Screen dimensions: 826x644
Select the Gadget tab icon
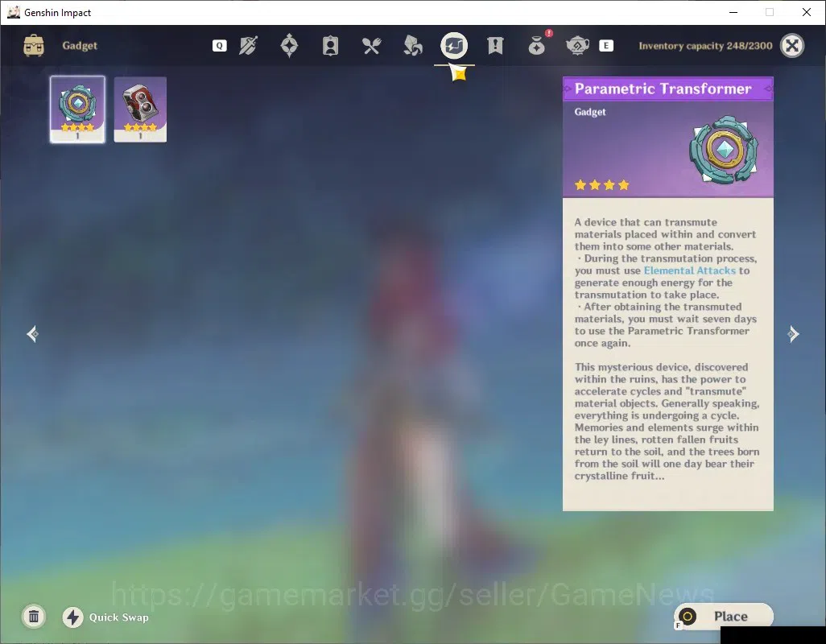point(454,46)
